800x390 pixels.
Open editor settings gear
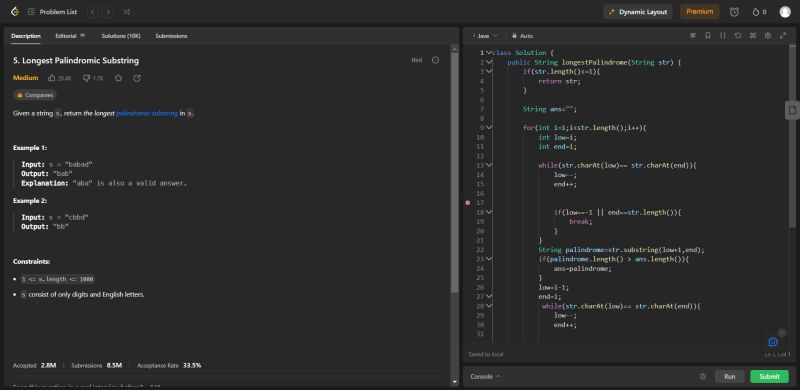(x=767, y=36)
